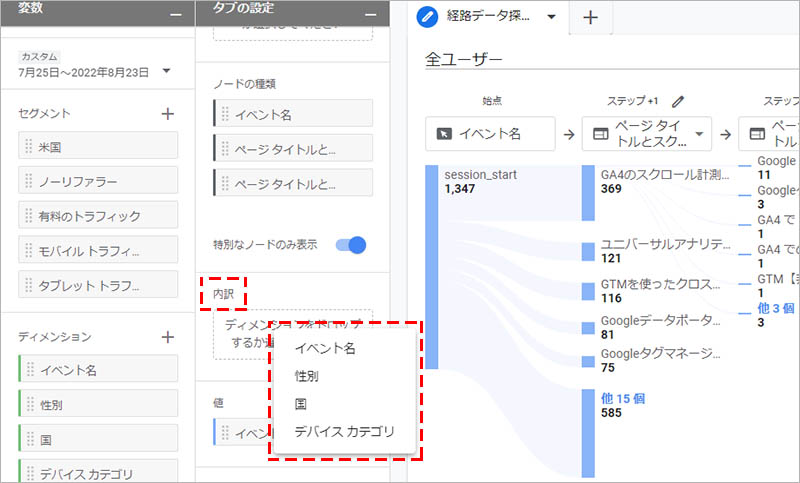Image resolution: width=800 pixels, height=483 pixels.
Task: Click the plus icon to add a segment
Action: (167, 114)
